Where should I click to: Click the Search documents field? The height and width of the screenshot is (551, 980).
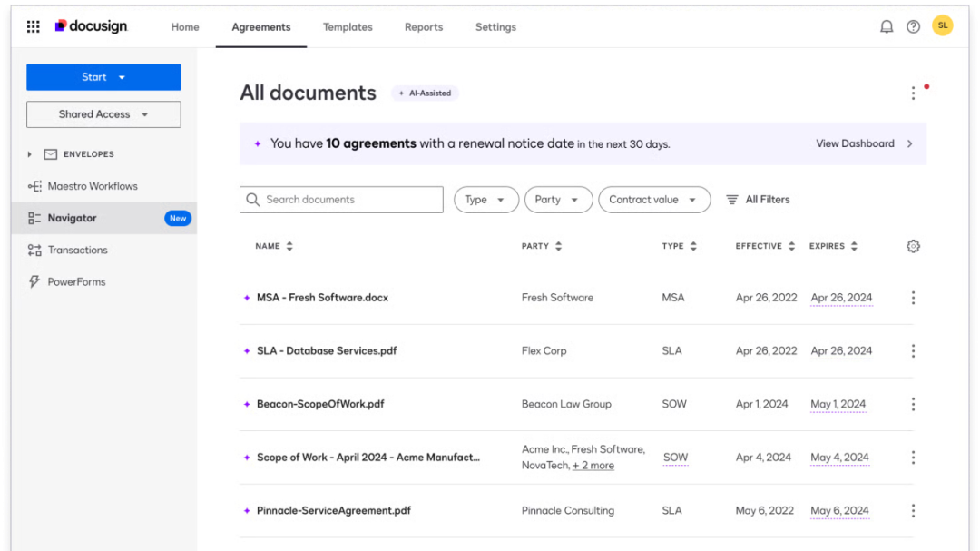342,200
